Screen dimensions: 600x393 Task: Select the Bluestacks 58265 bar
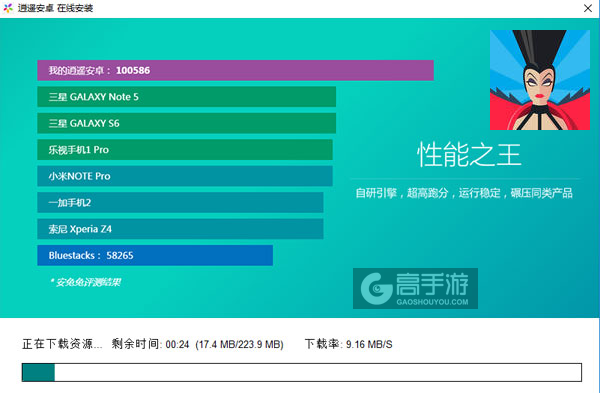155,255
